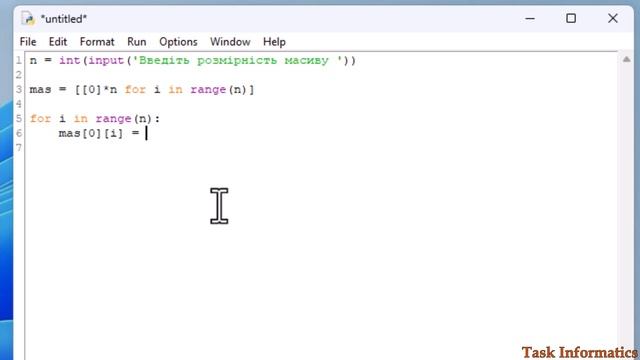
Task: Click the Python file icon in title bar
Action: (28, 19)
